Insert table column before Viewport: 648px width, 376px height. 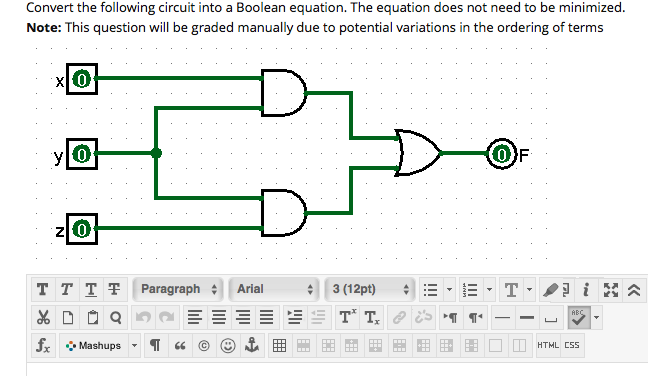point(423,345)
